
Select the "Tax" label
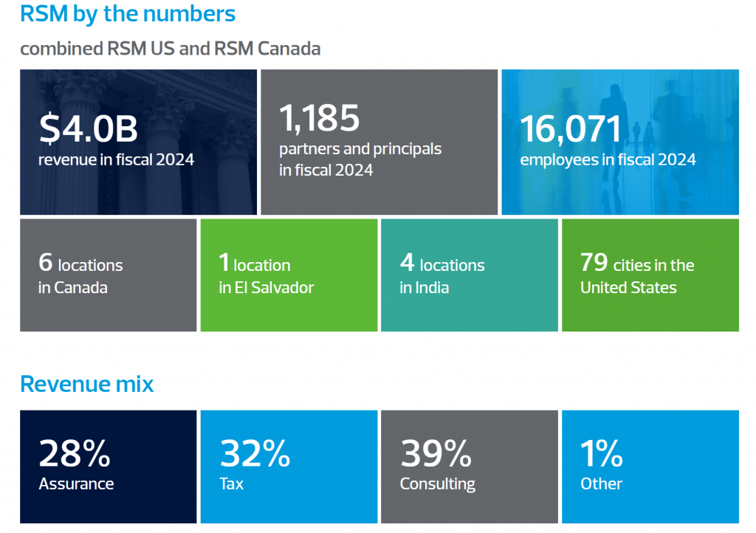pos(231,484)
